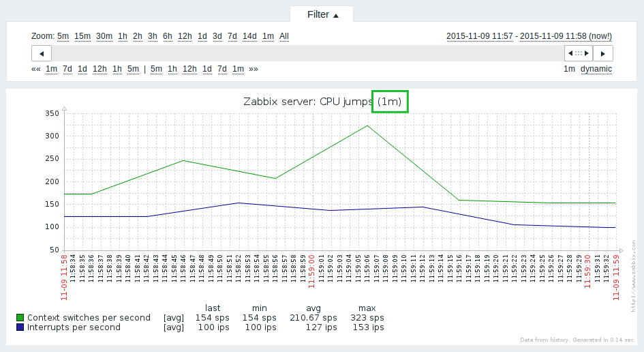Set Zoom to 2h
Image resolution: width=644 pixels, height=352 pixels.
138,36
